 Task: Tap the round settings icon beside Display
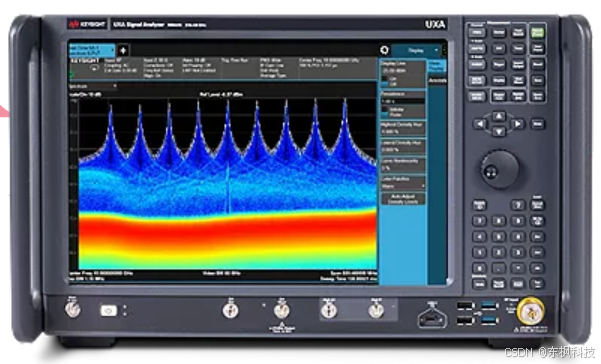coord(384,50)
